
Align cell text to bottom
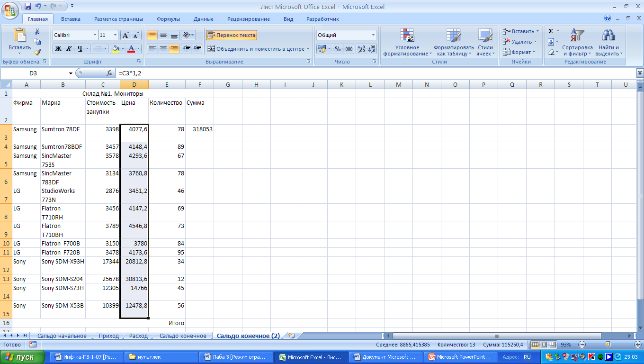coord(174,35)
